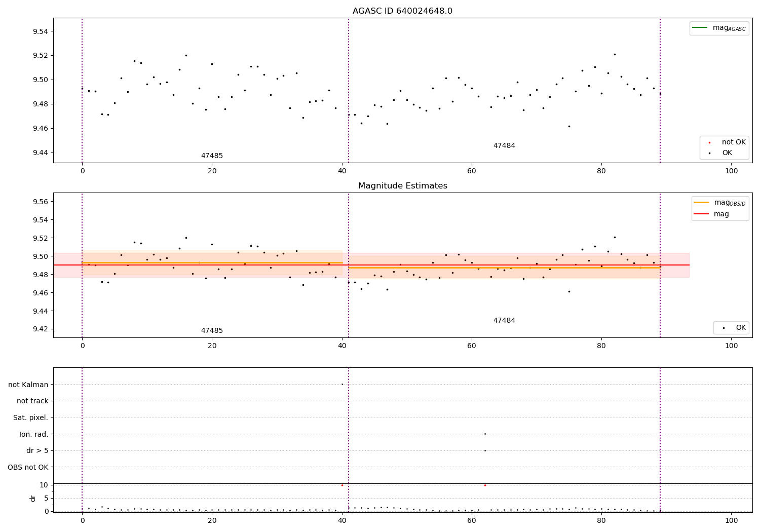760x532 pixels.
Task: Click red dr triangle marker at sample 40
Action: click(342, 485)
